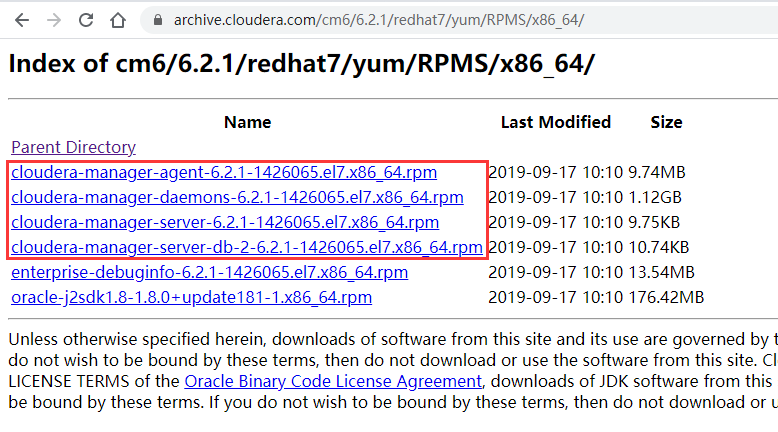Select the 10.74KB size value

pos(658,247)
